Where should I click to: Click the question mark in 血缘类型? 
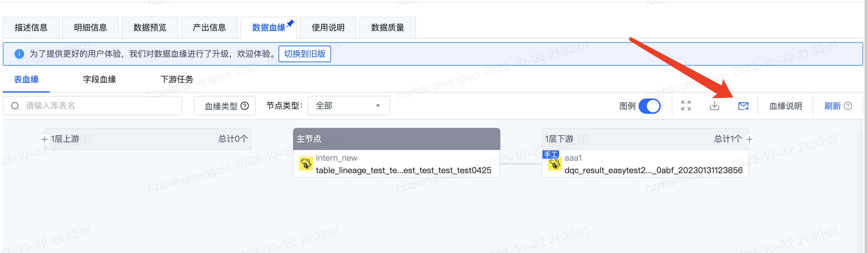pos(245,106)
